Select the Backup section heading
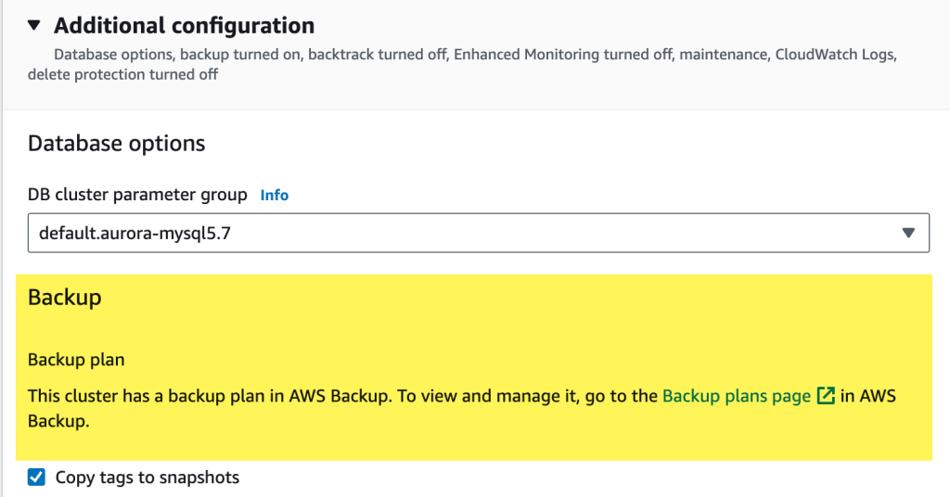Viewport: 950px width, 497px height. click(x=64, y=298)
